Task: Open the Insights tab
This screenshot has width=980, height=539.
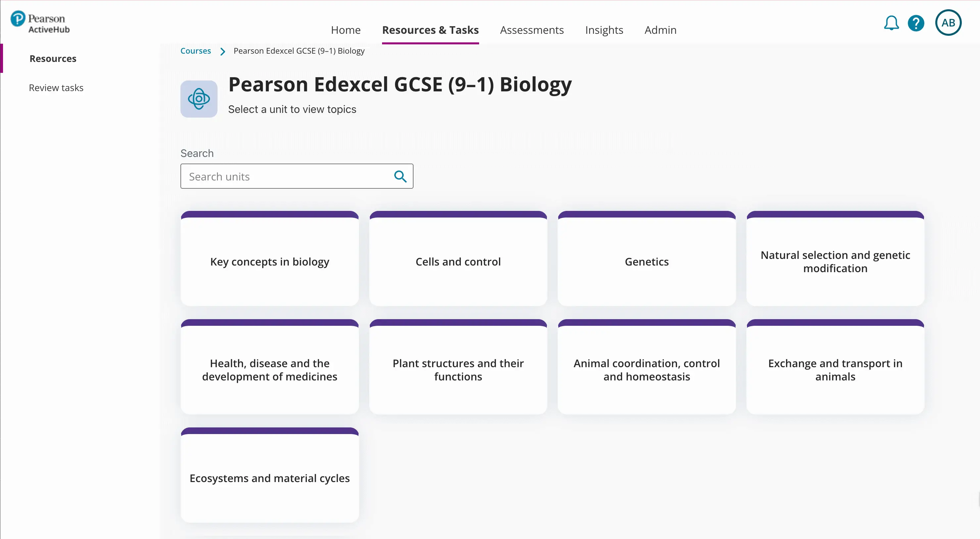Action: 604,30
